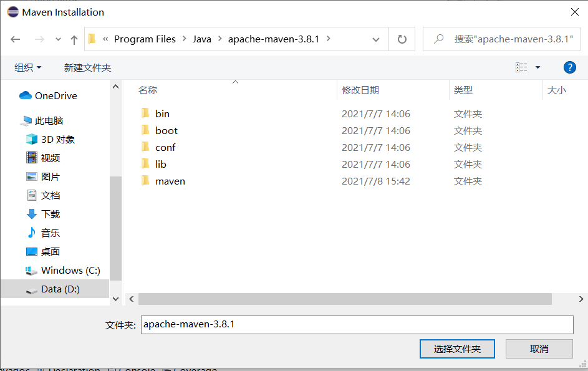Click apache-maven-3.8.1 breadcrumb
Image resolution: width=588 pixels, height=371 pixels.
point(274,39)
